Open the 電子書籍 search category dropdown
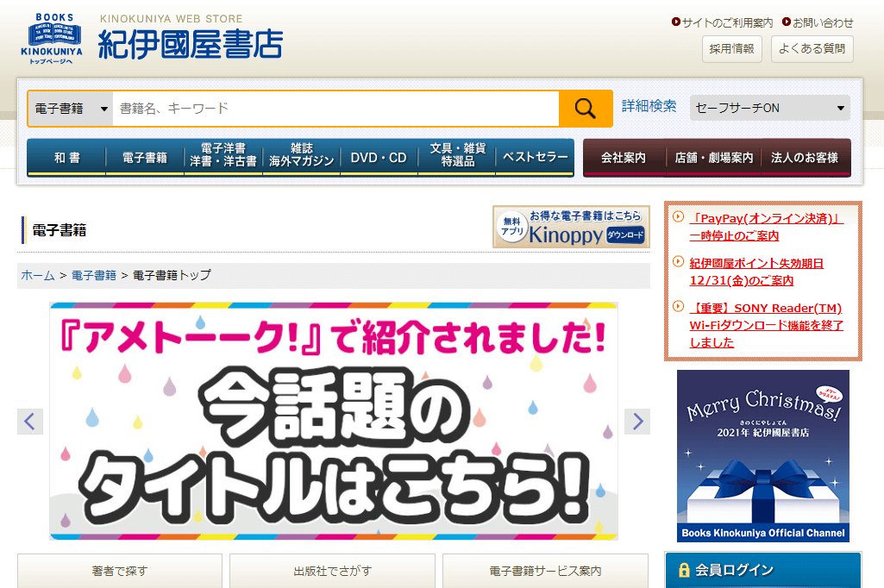884x588 pixels. point(70,109)
